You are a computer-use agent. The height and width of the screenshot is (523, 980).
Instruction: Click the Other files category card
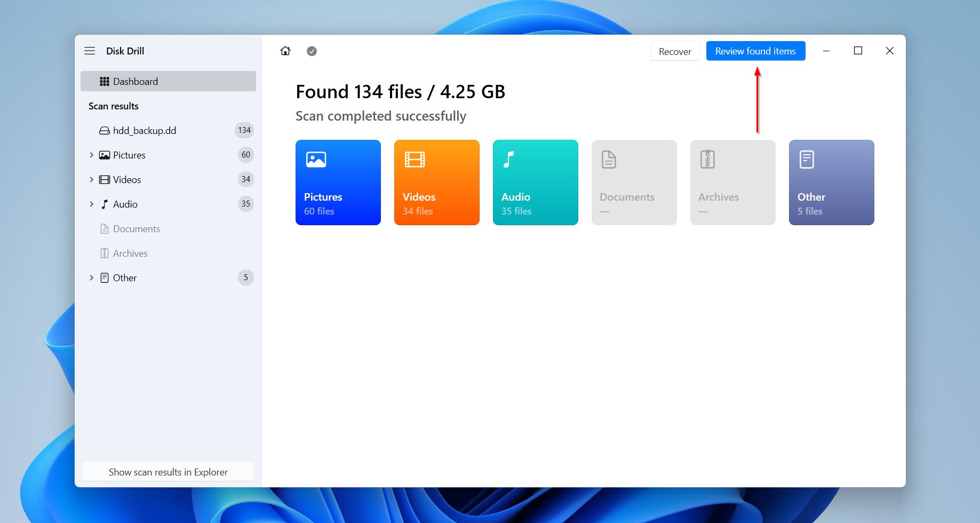click(831, 183)
